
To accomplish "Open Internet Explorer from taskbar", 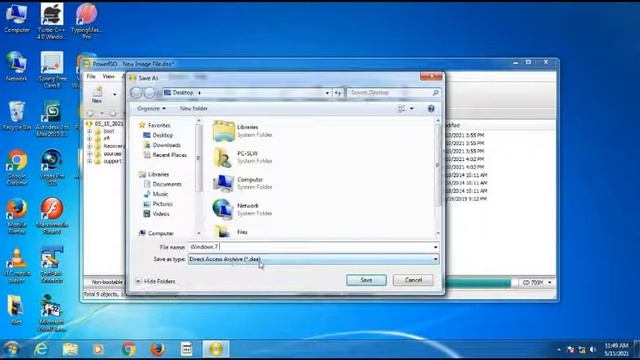I will point(41,349).
